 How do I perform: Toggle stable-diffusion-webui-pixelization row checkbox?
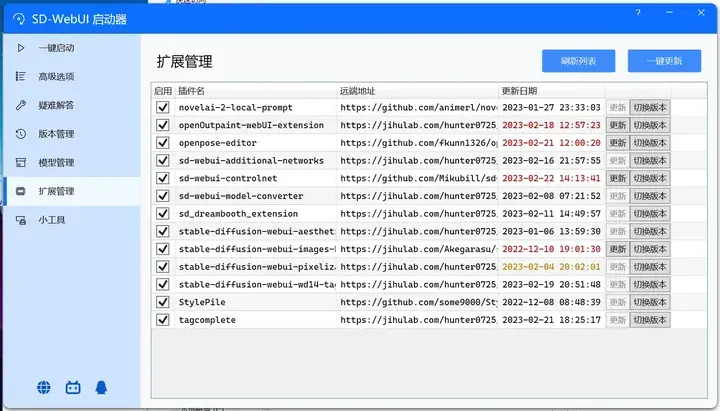(163, 267)
